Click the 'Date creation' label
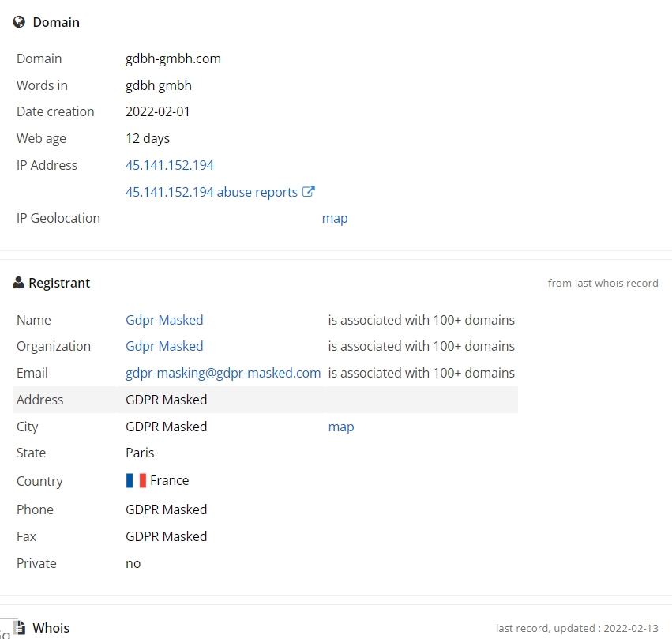 (x=55, y=111)
